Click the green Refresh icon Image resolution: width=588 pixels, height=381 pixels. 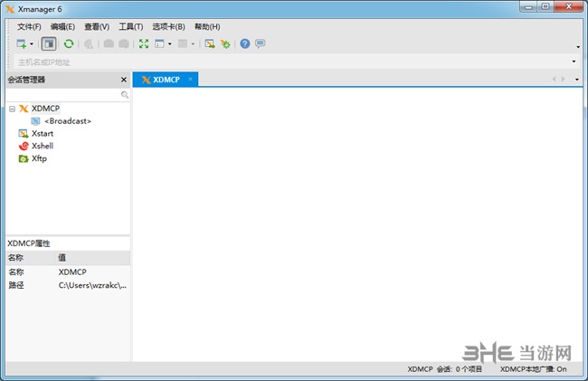pos(69,43)
